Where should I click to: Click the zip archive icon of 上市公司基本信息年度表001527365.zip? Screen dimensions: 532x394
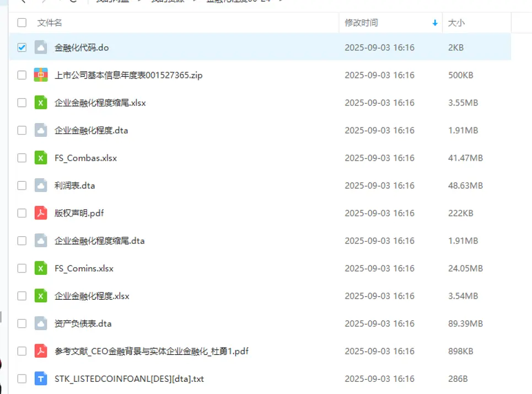click(41, 75)
